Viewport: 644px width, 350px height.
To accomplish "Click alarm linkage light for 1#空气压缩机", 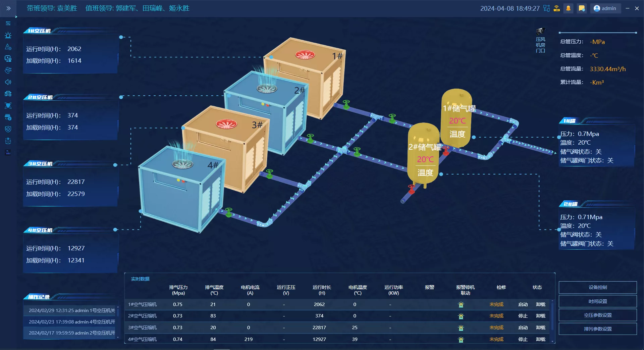I will click(461, 305).
